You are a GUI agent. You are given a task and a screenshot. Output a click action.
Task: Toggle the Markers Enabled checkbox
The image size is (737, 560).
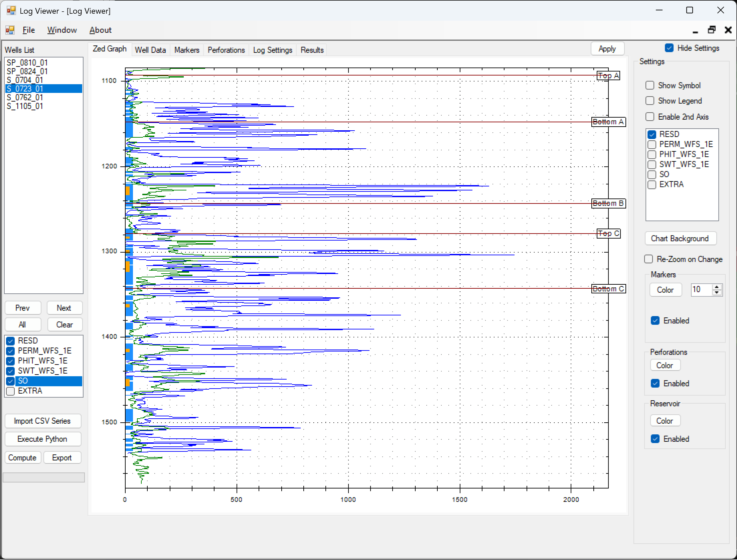pos(655,321)
